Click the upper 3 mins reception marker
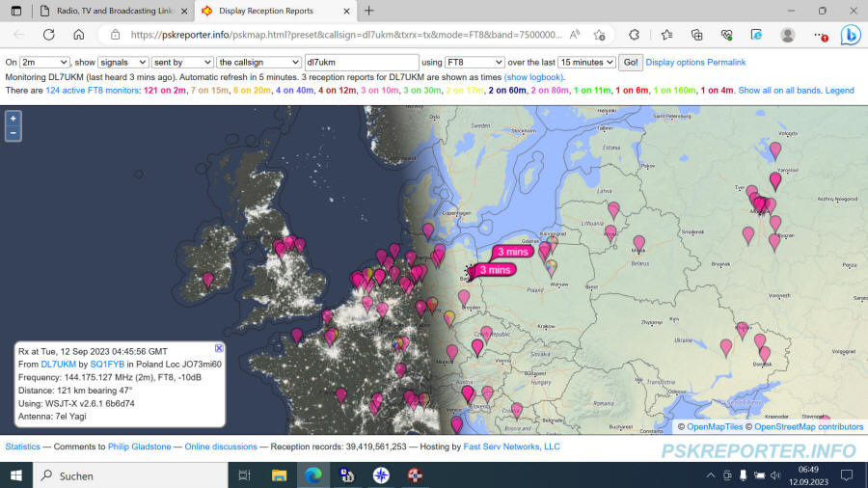Viewport: 868px width, 488px height. [x=510, y=252]
